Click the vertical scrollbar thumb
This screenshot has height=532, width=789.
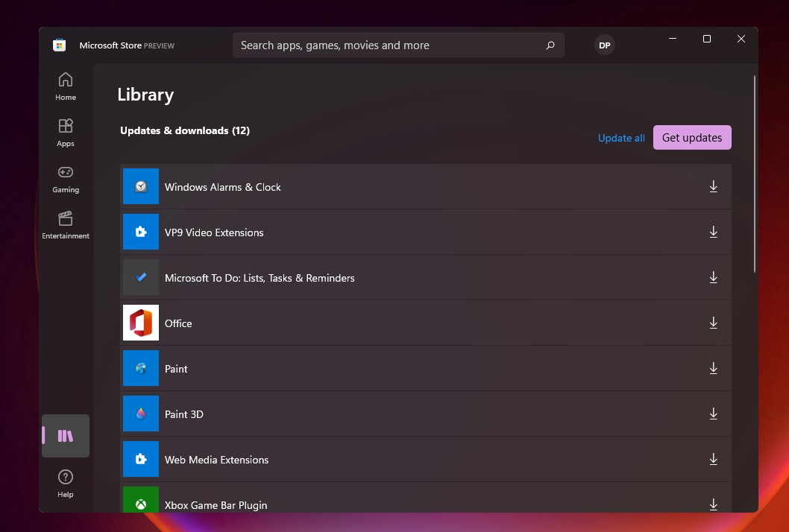tap(754, 174)
